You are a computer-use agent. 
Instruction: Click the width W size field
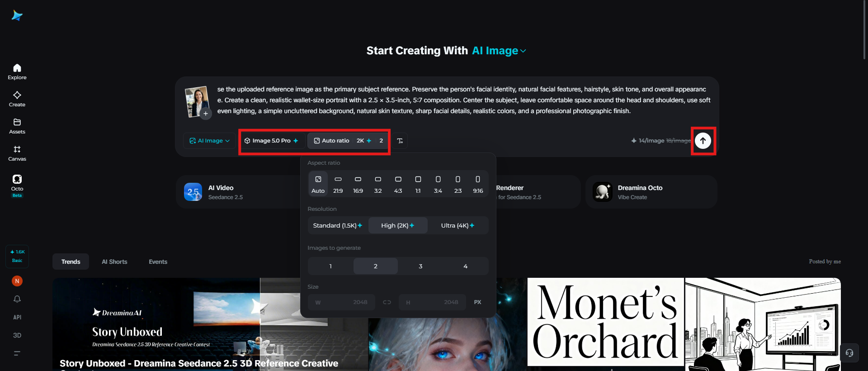click(341, 302)
